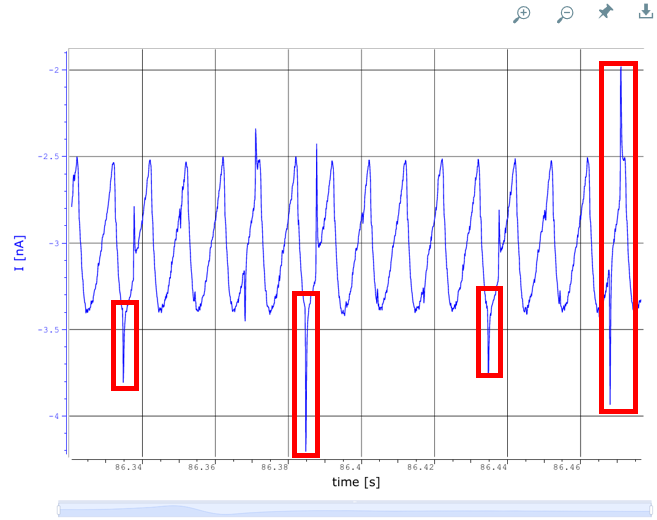Click the range slider's right end handle
657x520 pixels.
pyautogui.click(x=651, y=510)
